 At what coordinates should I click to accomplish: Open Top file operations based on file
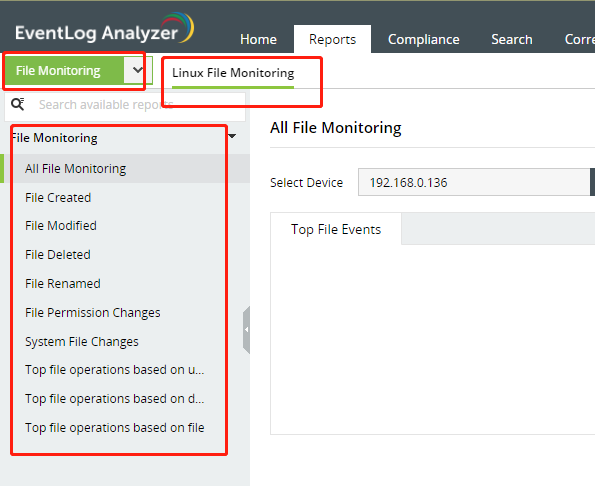(x=115, y=428)
